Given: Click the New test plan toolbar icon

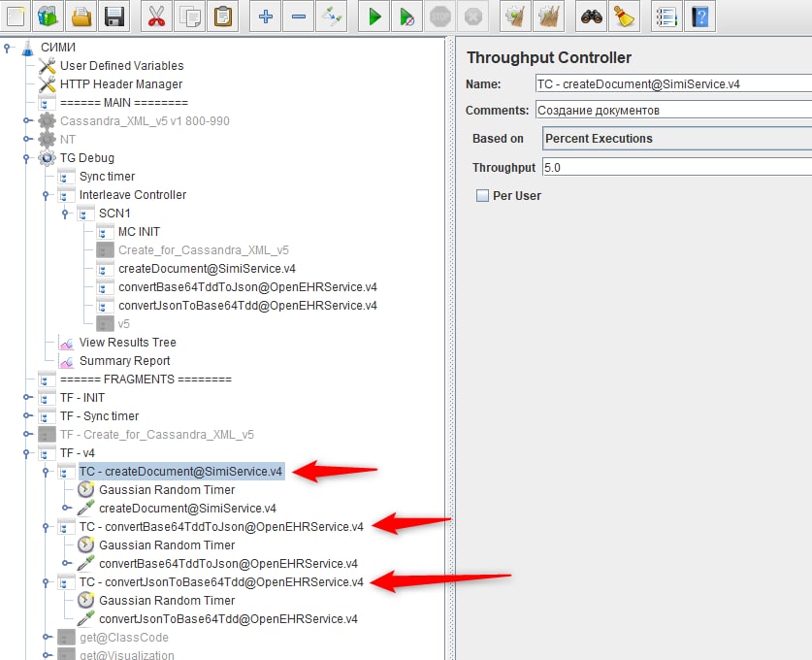Looking at the screenshot, I should coord(16,16).
